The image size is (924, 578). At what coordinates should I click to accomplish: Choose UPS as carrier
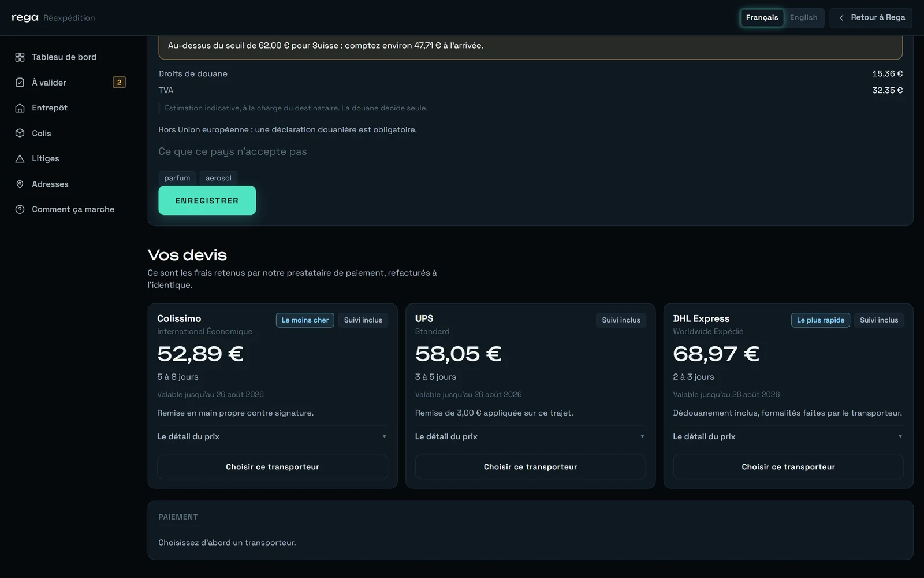(x=530, y=467)
